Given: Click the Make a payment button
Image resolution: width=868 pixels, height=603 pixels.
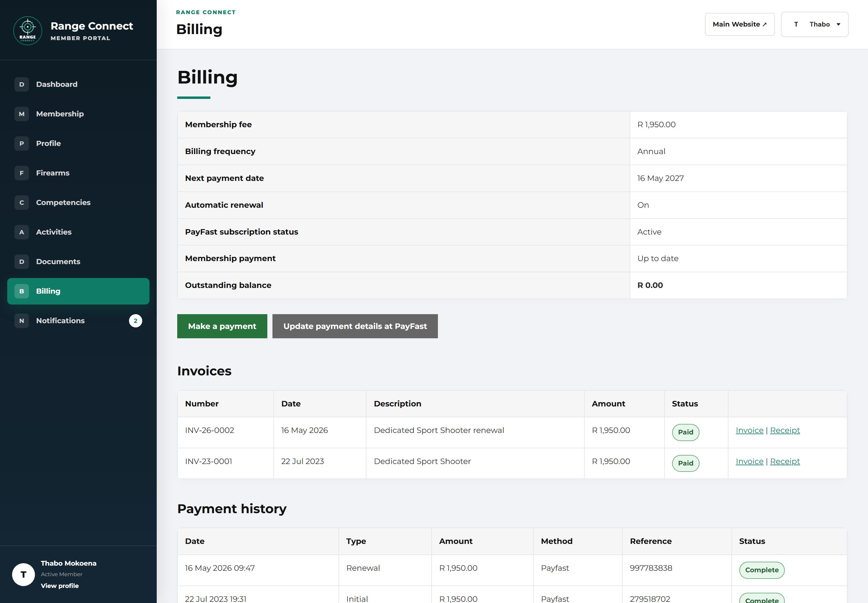Looking at the screenshot, I should 222,326.
